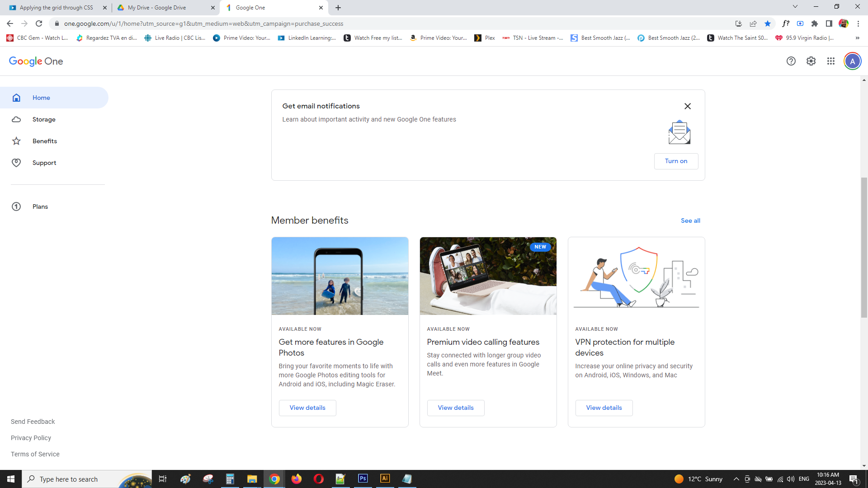
Task: Switch to My Drive - Google Drive tab
Action: pos(157,8)
